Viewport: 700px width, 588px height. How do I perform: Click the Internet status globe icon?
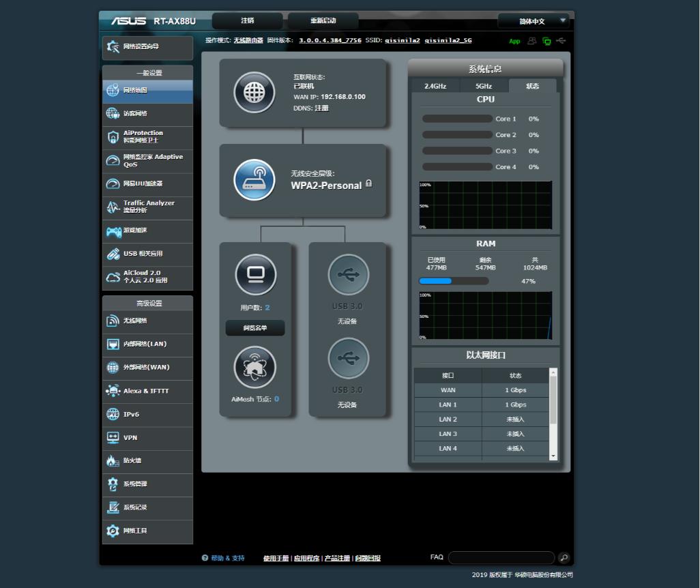click(254, 92)
